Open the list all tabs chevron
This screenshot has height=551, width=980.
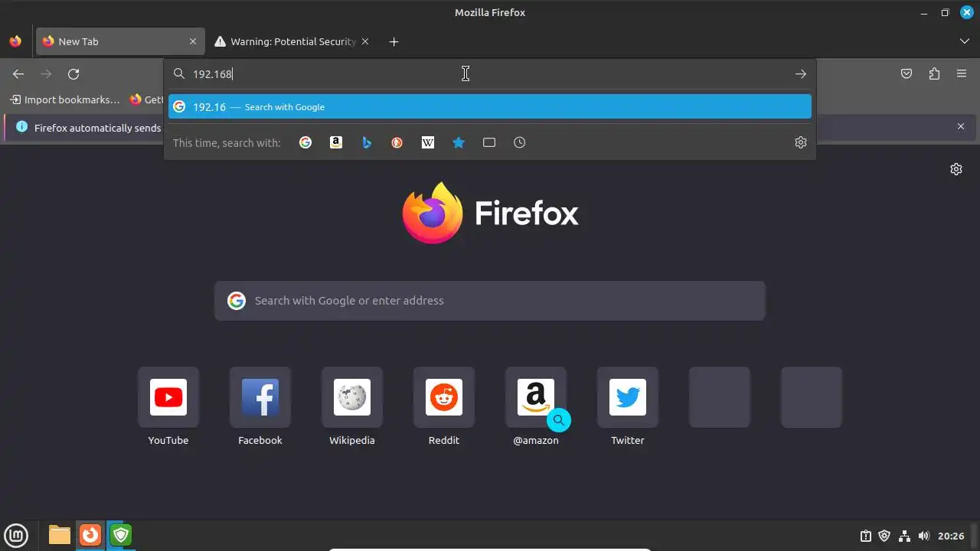point(965,41)
